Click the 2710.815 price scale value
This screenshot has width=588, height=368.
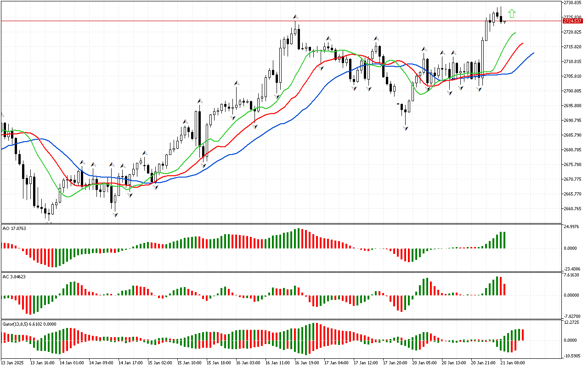(x=573, y=62)
